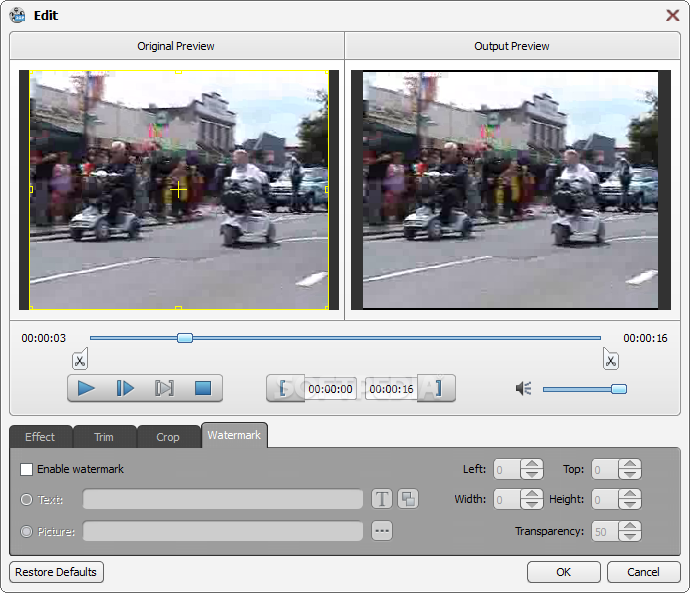690x593 pixels.
Task: Click the left trim scissors marker
Action: 80,359
